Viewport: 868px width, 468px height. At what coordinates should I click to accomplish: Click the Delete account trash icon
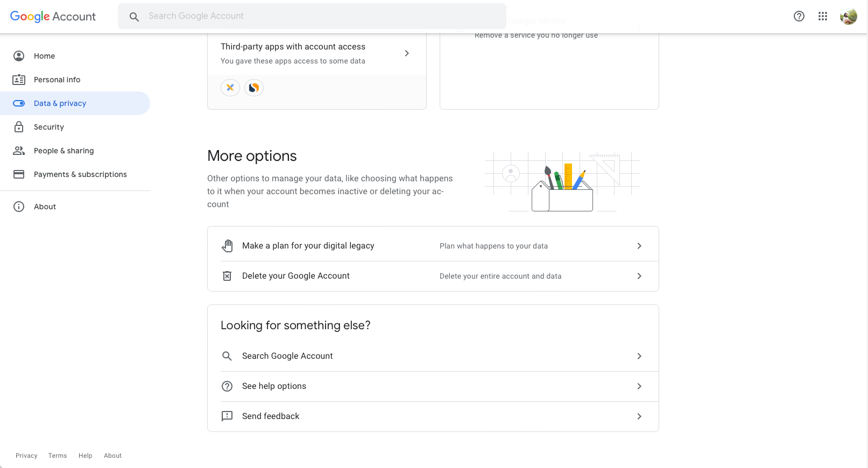tap(227, 275)
